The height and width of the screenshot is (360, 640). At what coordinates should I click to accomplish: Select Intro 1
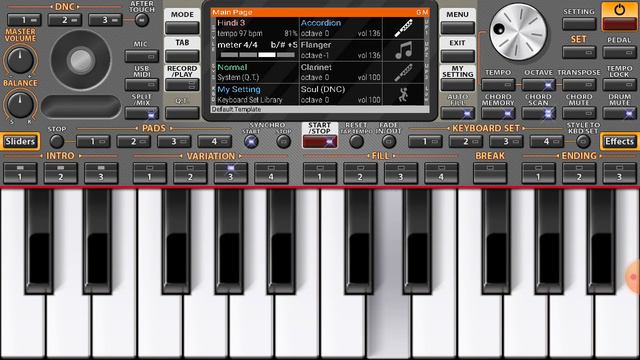tap(20, 173)
